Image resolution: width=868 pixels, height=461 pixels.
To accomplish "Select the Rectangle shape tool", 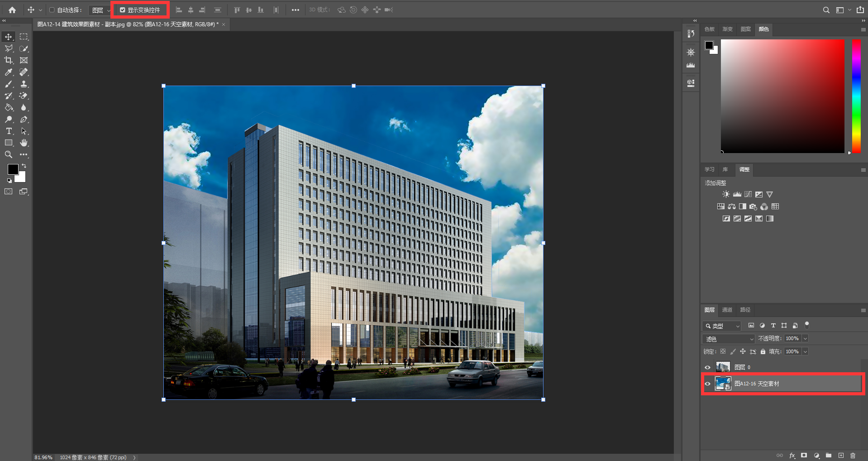I will 9,143.
